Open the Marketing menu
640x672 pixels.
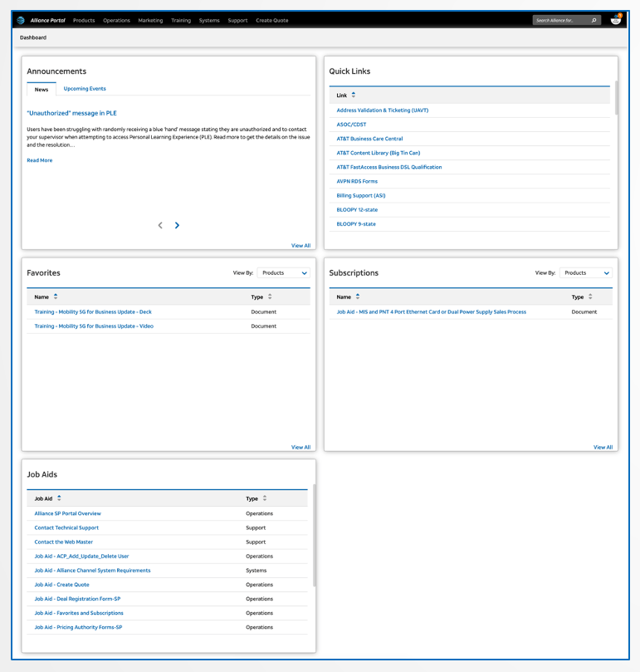click(x=150, y=20)
